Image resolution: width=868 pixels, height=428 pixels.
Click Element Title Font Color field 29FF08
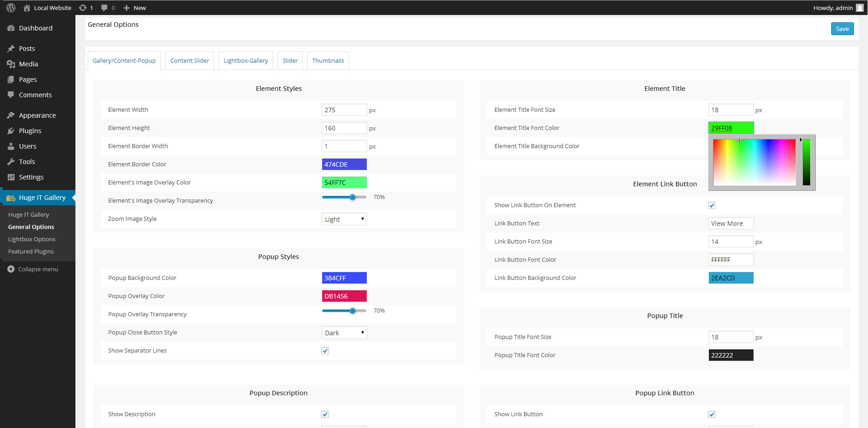(731, 128)
